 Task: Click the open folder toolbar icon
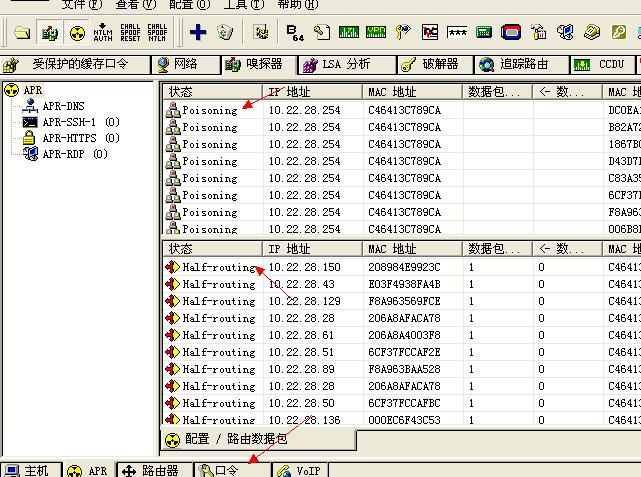[22, 32]
